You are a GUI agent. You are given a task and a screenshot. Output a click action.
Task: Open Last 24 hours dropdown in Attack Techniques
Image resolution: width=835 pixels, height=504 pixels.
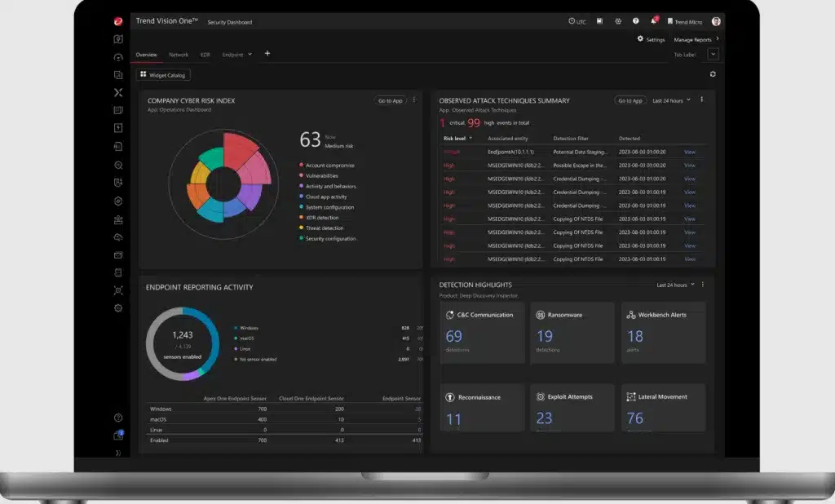pos(672,100)
